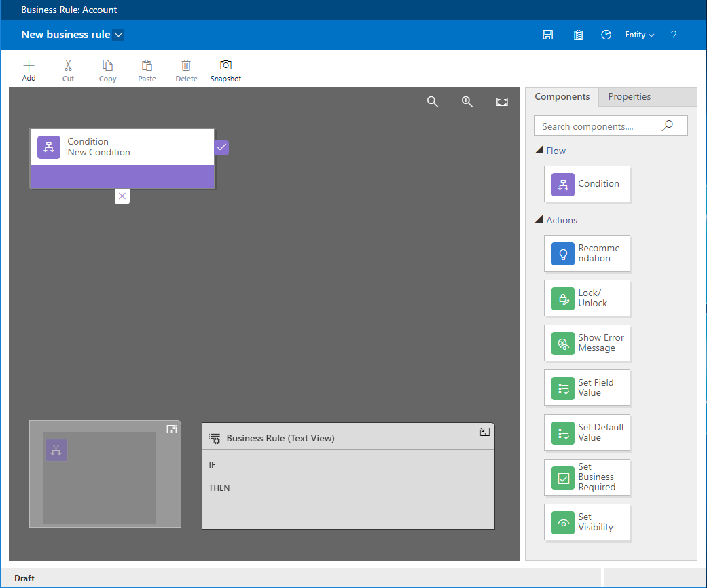Expand the business rule name dropdown chevron
This screenshot has width=707, height=588.
pos(119,35)
